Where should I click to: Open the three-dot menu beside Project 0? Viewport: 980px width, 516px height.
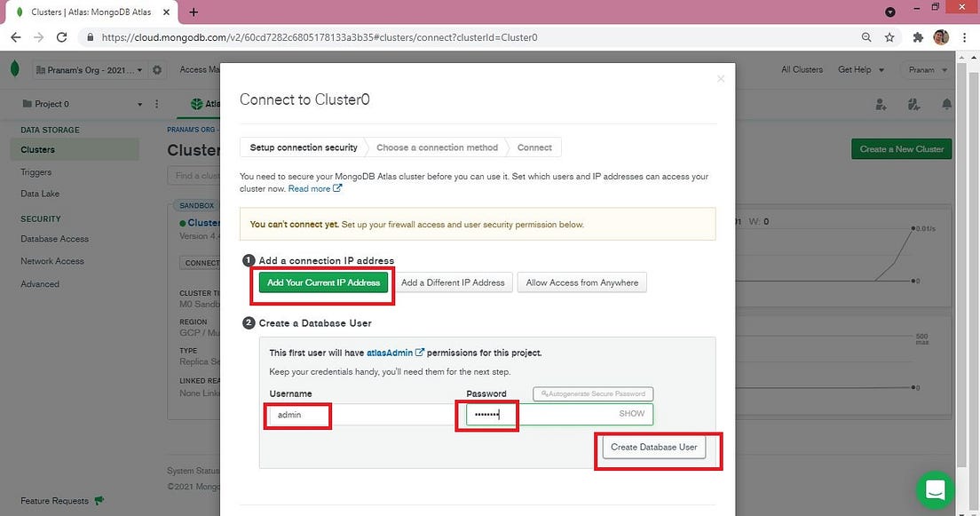(x=156, y=104)
